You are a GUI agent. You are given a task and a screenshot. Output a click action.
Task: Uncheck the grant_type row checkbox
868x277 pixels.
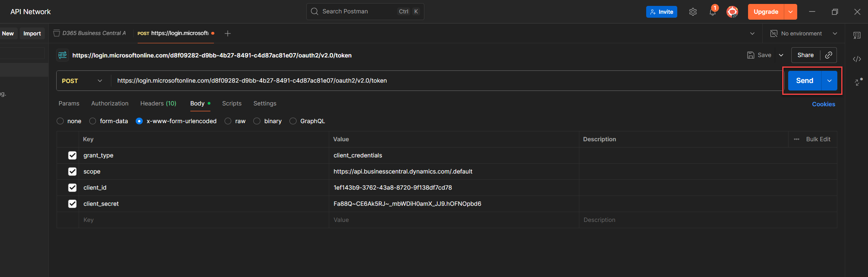click(72, 155)
